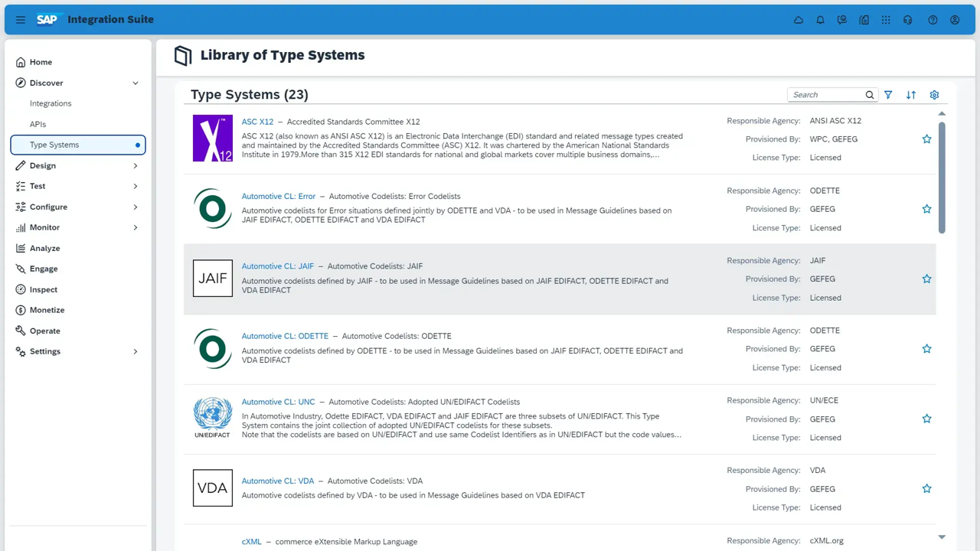Viewport: 980px width, 551px height.
Task: Open the filter icon in Type Systems toolbar
Action: (x=888, y=95)
